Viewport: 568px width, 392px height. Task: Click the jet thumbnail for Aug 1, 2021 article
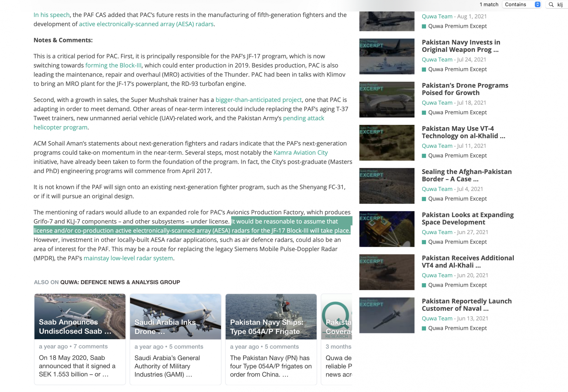(387, 21)
